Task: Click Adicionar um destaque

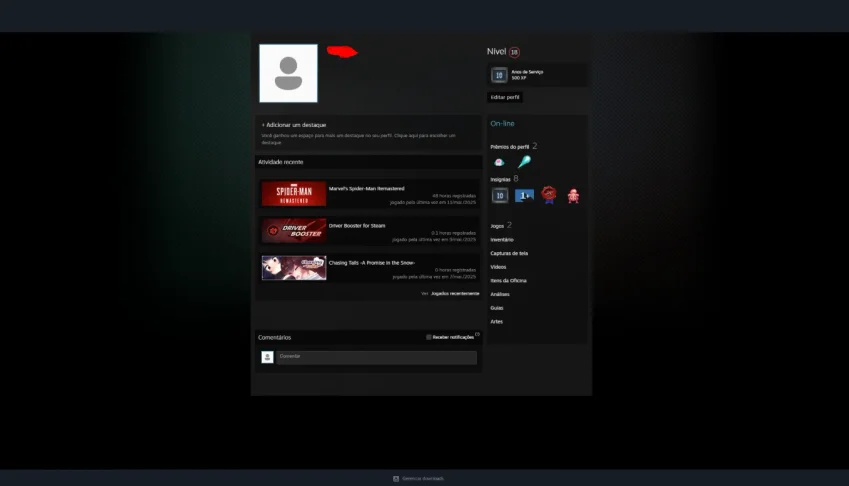Action: [x=294, y=125]
